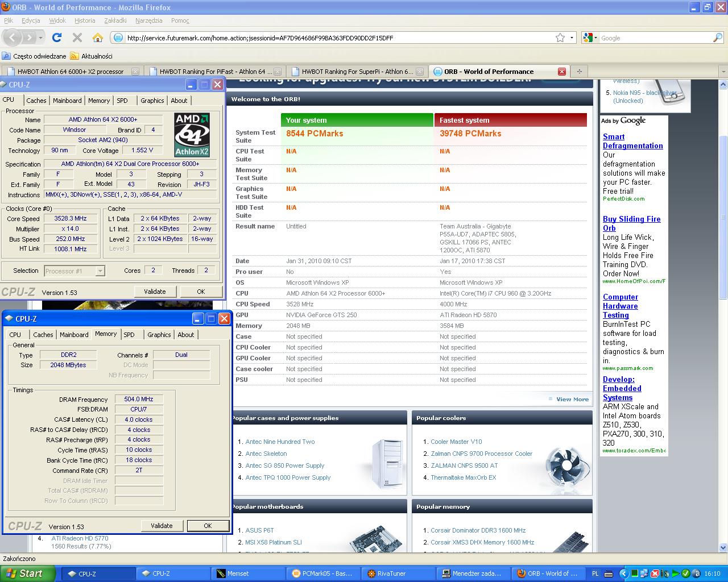Open the recent pages history dropdown arrow
Image resolution: width=728 pixels, height=582 pixels.
(x=41, y=38)
